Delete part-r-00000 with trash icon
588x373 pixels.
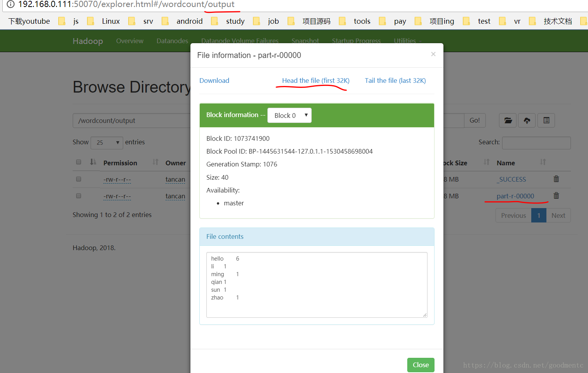coord(556,196)
